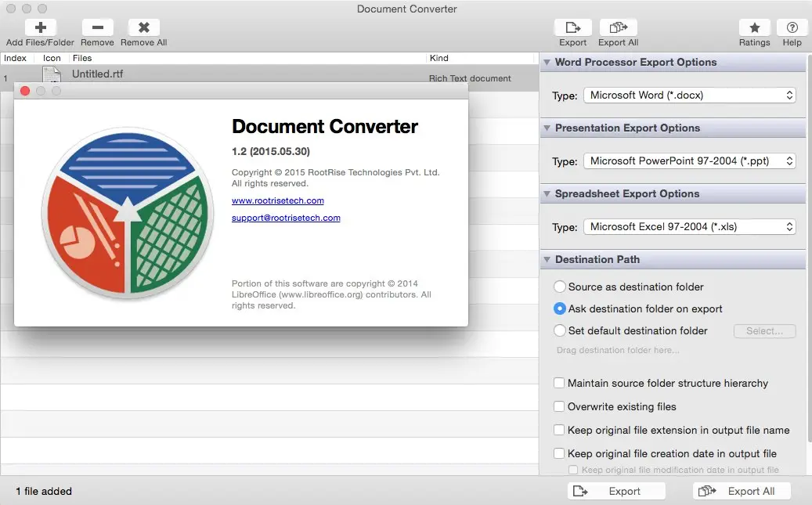Open the www.rootrisetech.com link
Screen dimensions: 812x505
pos(277,200)
